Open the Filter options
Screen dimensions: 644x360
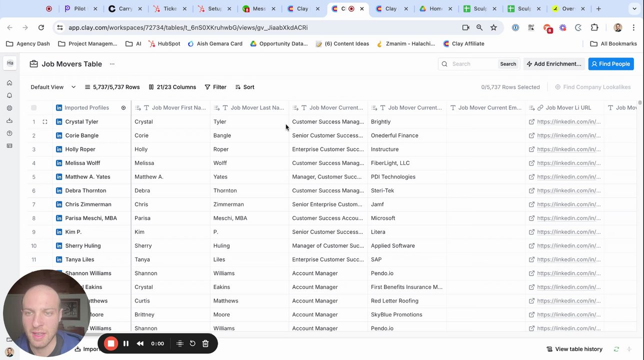click(x=215, y=87)
